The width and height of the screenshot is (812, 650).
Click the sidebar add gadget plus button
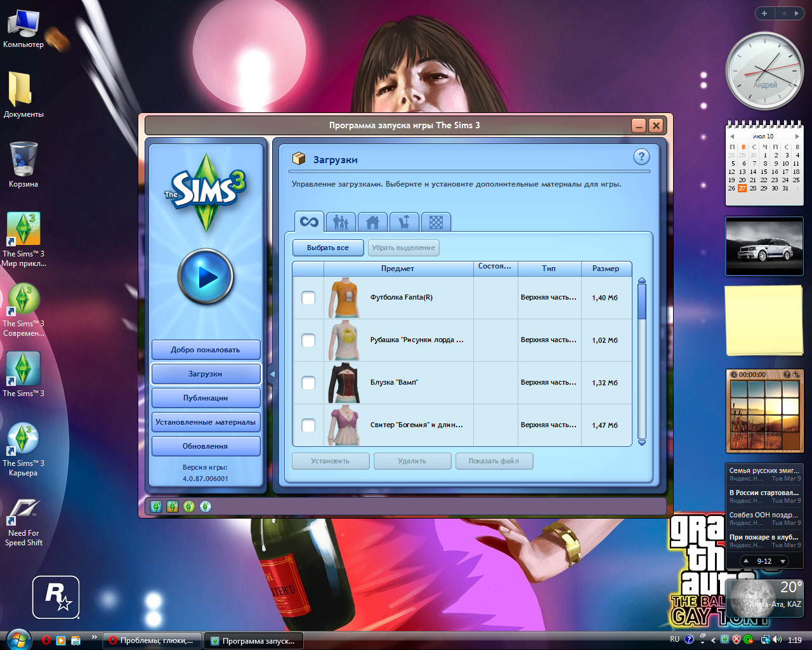(764, 13)
